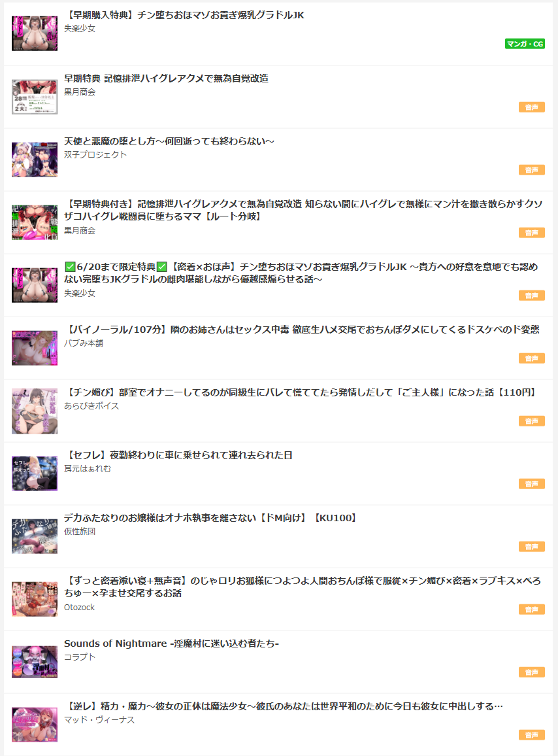
Task: Click the thumbnail next to マッド・ヴィーナス
Action: (35, 725)
